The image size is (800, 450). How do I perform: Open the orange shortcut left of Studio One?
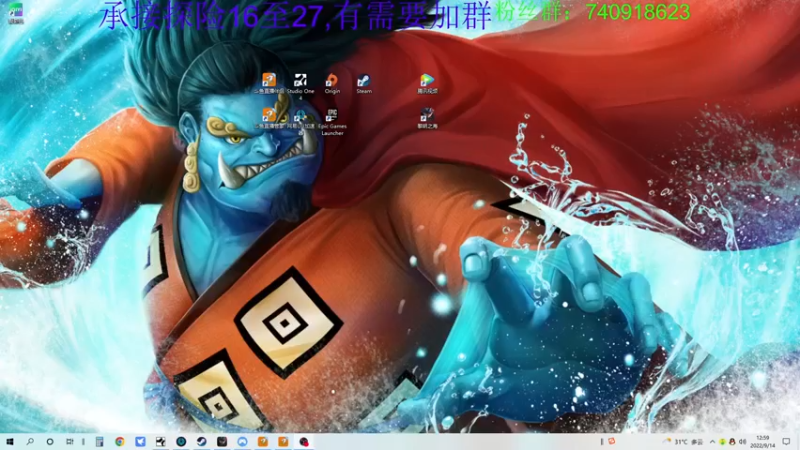[269, 84]
